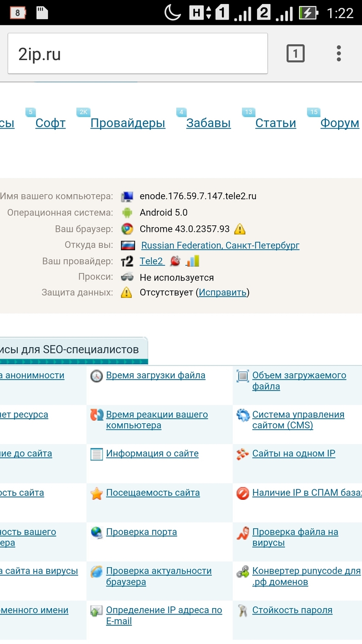362x644 pixels.
Task: Open the Tele2 provider link
Action: tap(152, 261)
